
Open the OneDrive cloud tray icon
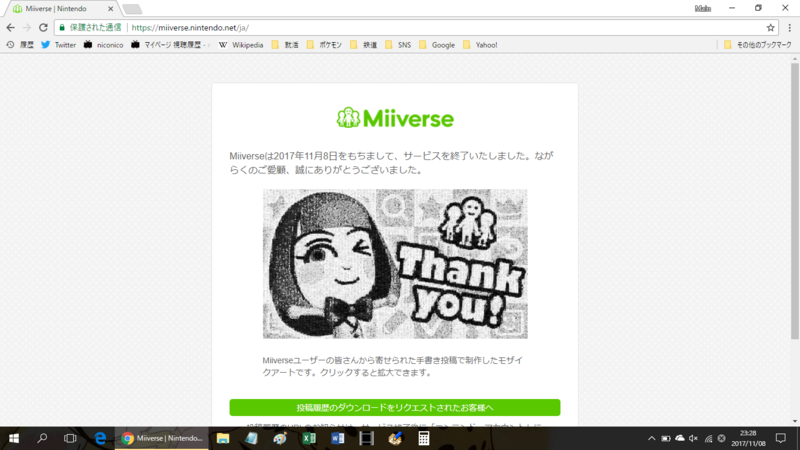point(680,438)
